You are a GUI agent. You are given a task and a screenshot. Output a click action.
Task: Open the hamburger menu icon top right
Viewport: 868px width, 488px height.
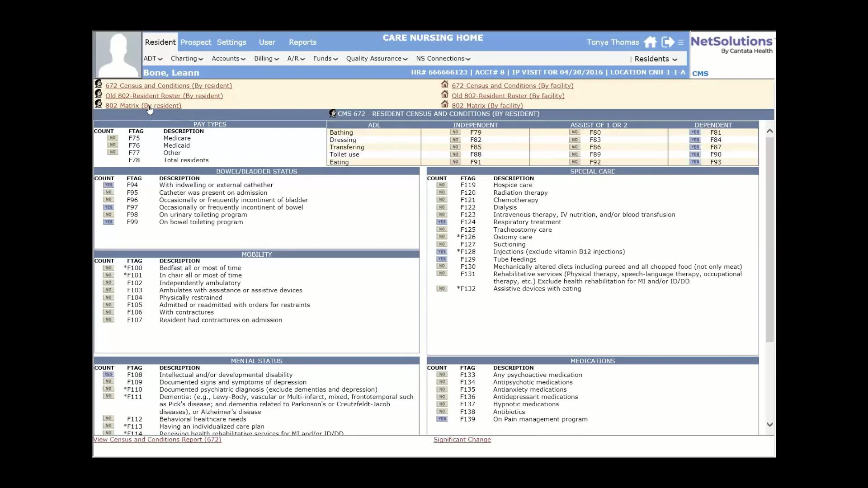tap(681, 42)
